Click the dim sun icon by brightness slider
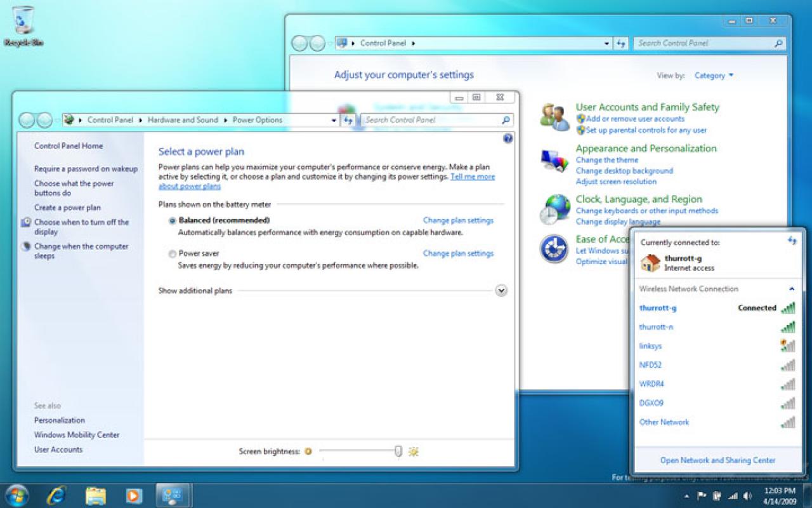Viewport: 812px width, 508px height. (308, 451)
